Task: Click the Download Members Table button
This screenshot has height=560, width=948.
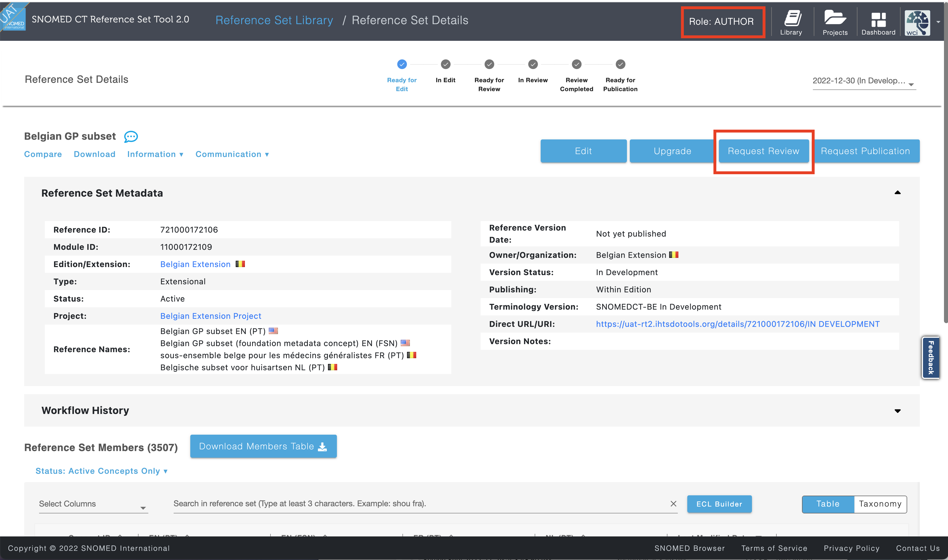Action: [263, 446]
